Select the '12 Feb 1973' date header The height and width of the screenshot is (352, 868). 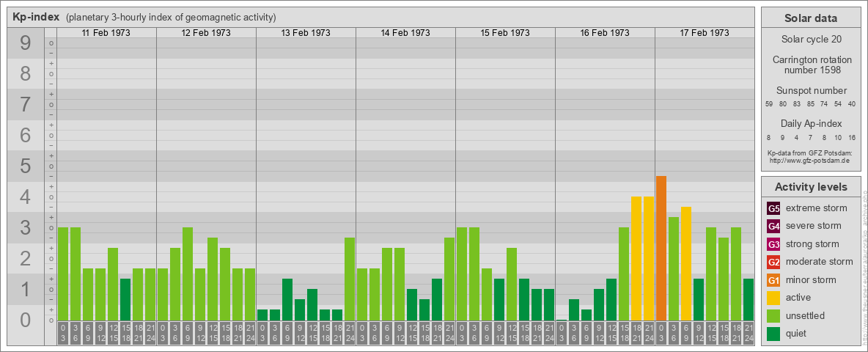pyautogui.click(x=206, y=33)
